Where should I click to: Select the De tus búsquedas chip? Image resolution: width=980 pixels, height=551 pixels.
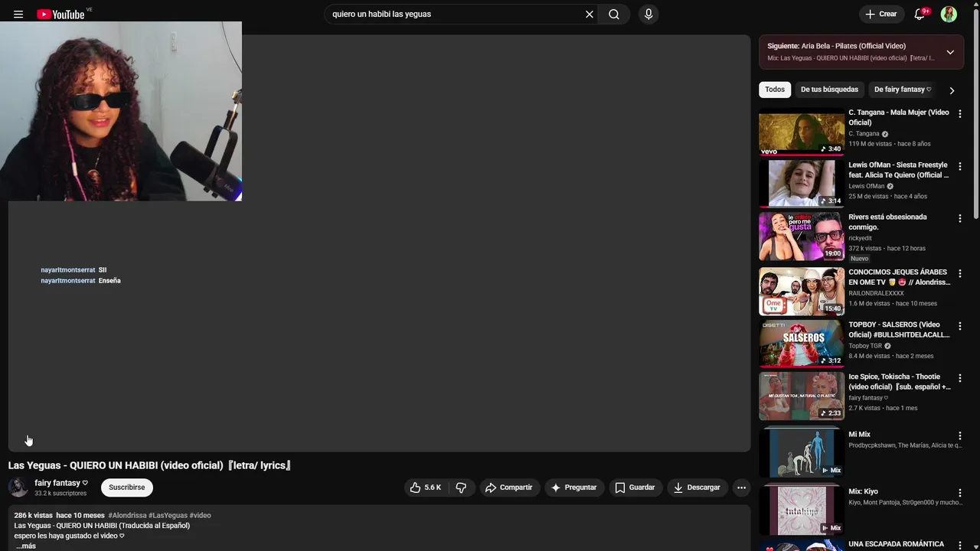[829, 90]
